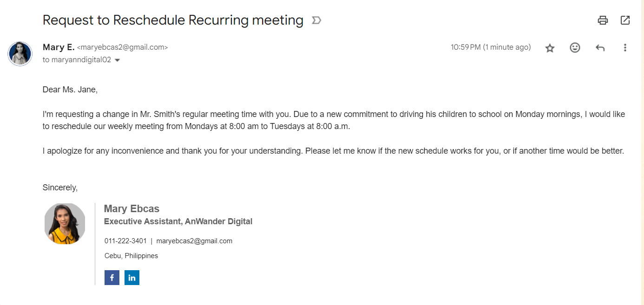Open the LinkedIn icon in the signature
Image resolution: width=644 pixels, height=305 pixels.
[x=132, y=278]
